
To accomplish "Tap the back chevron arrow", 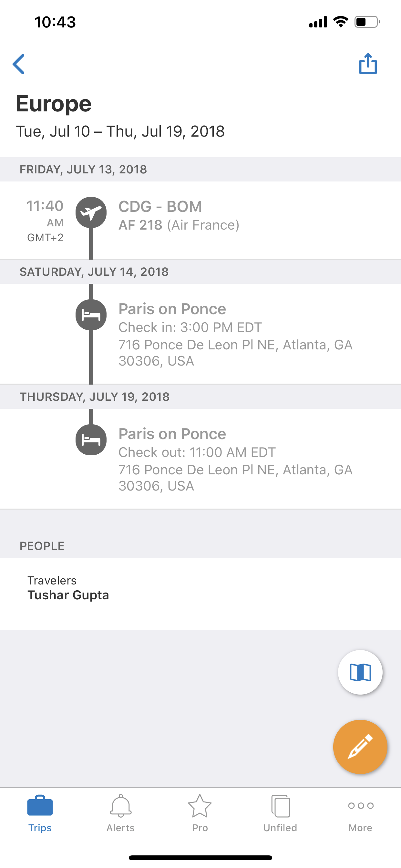I will [19, 64].
